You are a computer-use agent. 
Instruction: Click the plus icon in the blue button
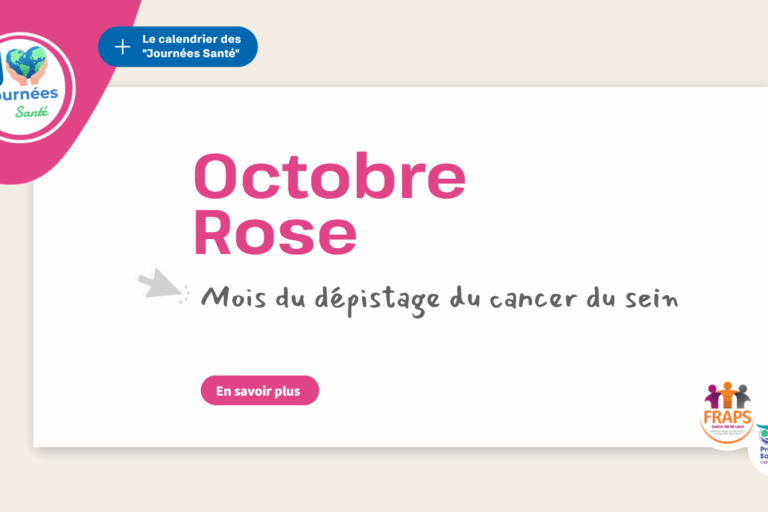(122, 47)
